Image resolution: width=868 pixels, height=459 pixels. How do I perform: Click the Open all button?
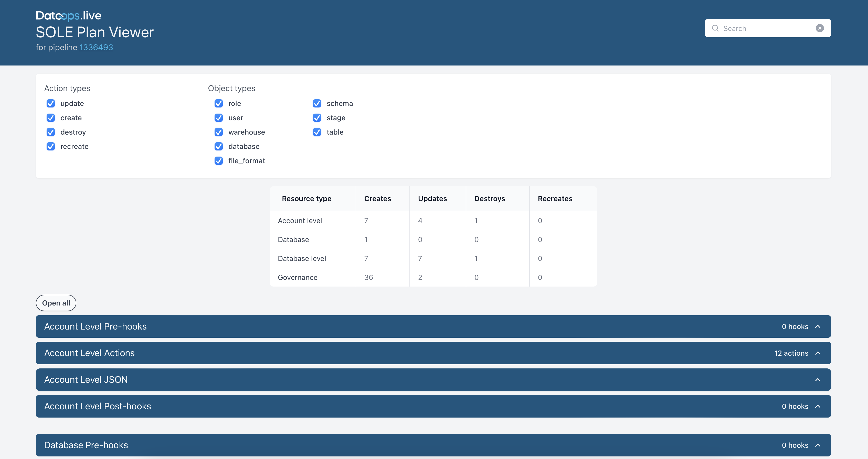56,303
